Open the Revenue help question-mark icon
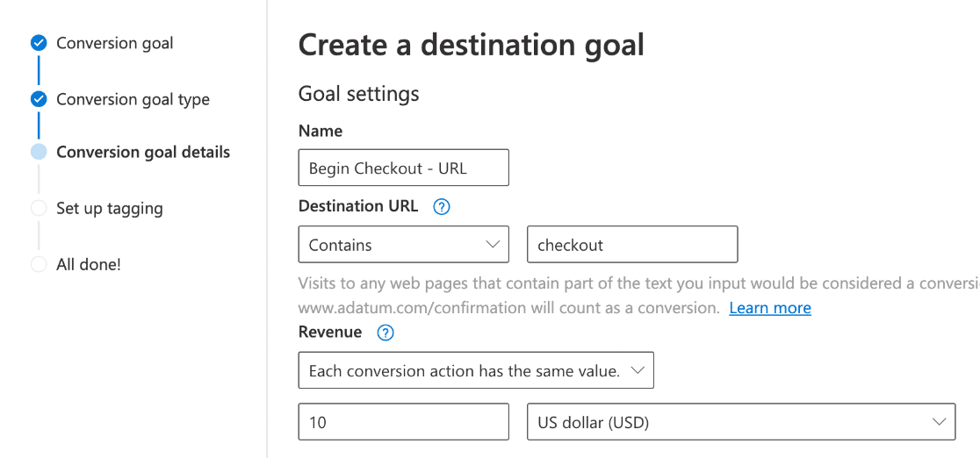The height and width of the screenshot is (458, 980). 386,333
